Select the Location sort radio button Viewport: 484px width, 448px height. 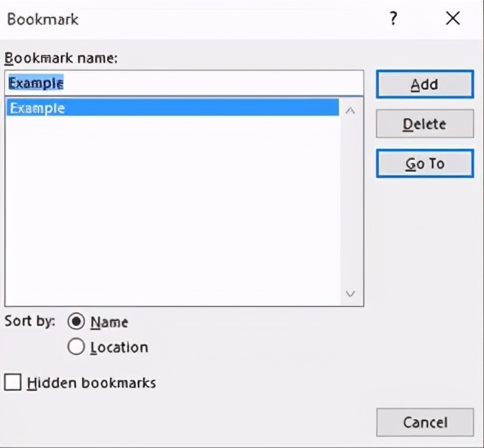[76, 346]
